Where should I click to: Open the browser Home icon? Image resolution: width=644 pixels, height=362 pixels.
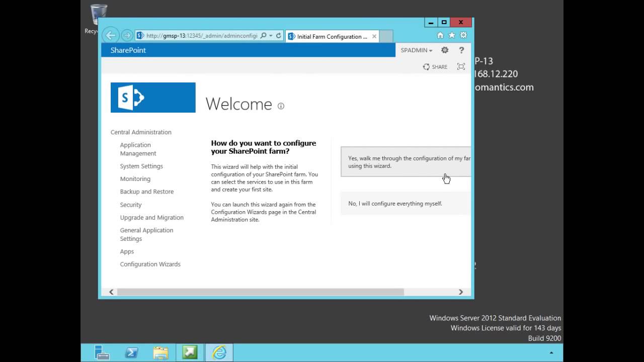[440, 35]
